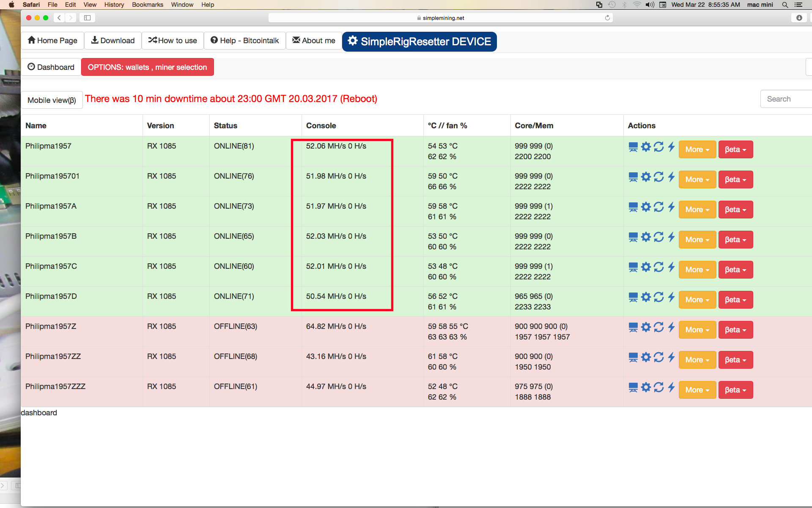Expand Beta dropdown for Philipma1957Z
812x508 pixels.
[x=735, y=330]
